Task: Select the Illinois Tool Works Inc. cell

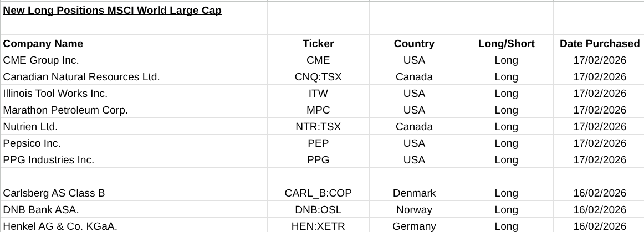Action: [55, 94]
